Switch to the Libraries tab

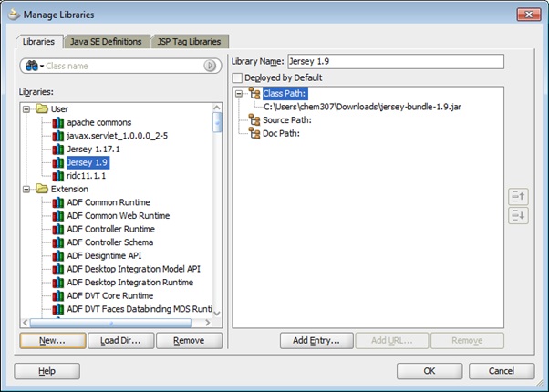click(39, 41)
